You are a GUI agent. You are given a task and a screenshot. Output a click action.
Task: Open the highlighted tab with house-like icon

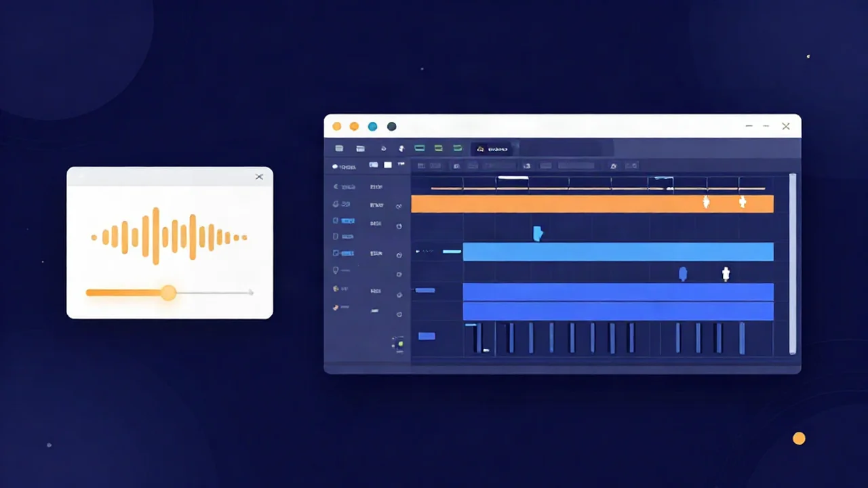pyautogui.click(x=492, y=148)
